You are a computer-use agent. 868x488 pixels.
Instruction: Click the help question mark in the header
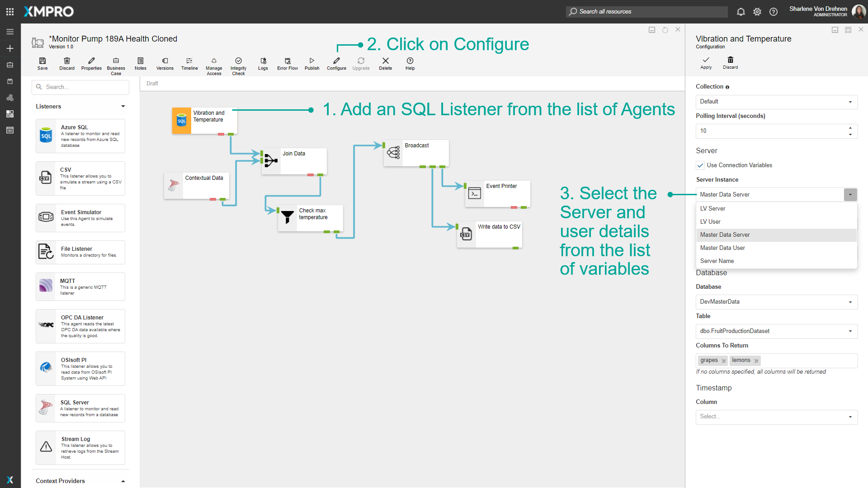click(x=774, y=12)
